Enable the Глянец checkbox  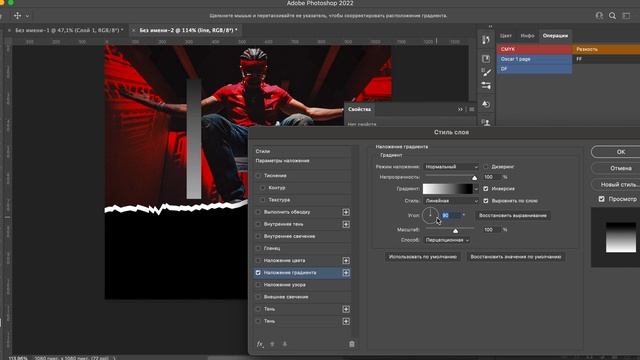click(258, 248)
